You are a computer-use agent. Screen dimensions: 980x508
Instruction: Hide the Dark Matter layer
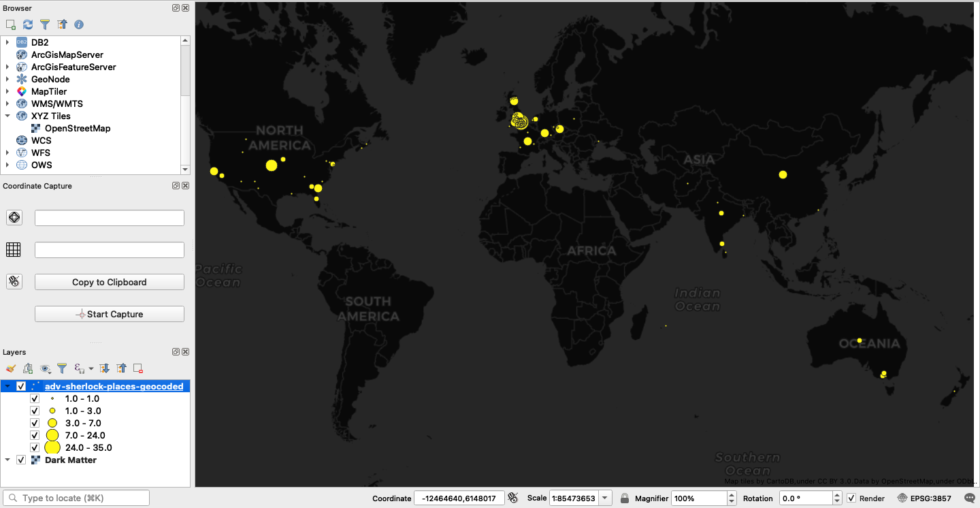pos(21,460)
